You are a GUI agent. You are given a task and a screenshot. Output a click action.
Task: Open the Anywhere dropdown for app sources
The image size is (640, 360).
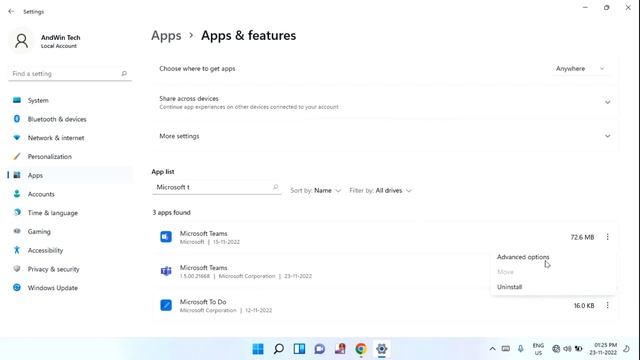[x=580, y=69]
